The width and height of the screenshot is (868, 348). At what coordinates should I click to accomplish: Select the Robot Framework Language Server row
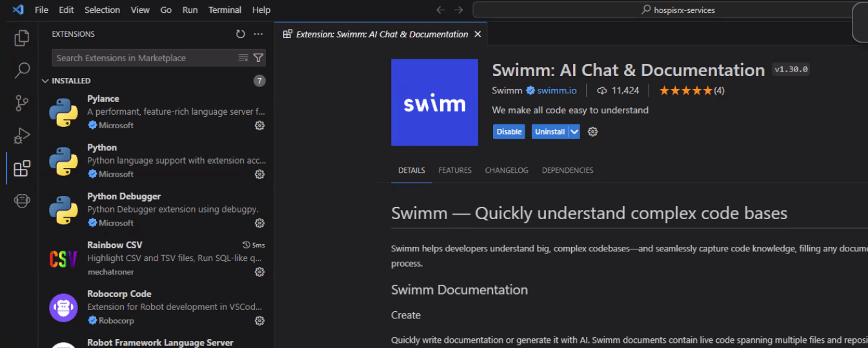[156, 343]
